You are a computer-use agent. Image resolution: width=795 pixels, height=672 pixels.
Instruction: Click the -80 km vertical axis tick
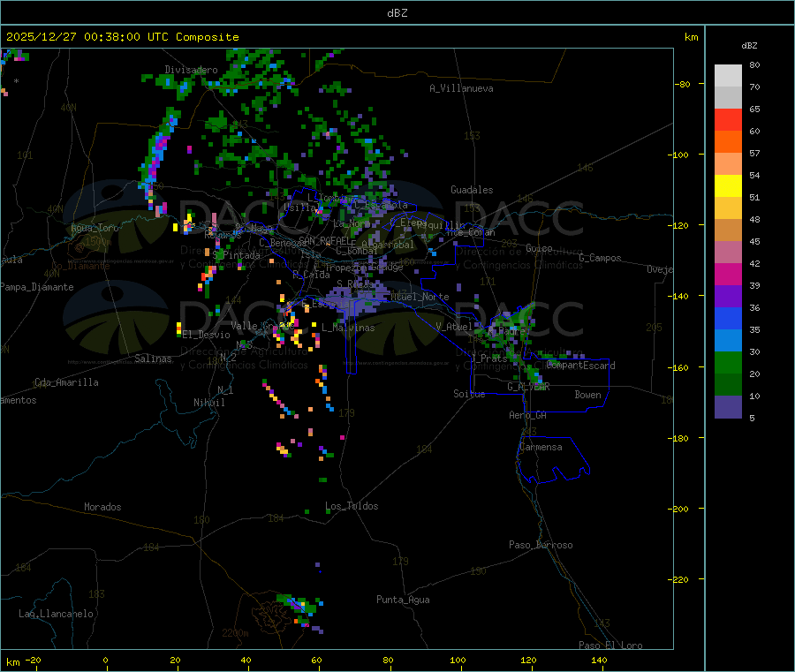pyautogui.click(x=682, y=84)
